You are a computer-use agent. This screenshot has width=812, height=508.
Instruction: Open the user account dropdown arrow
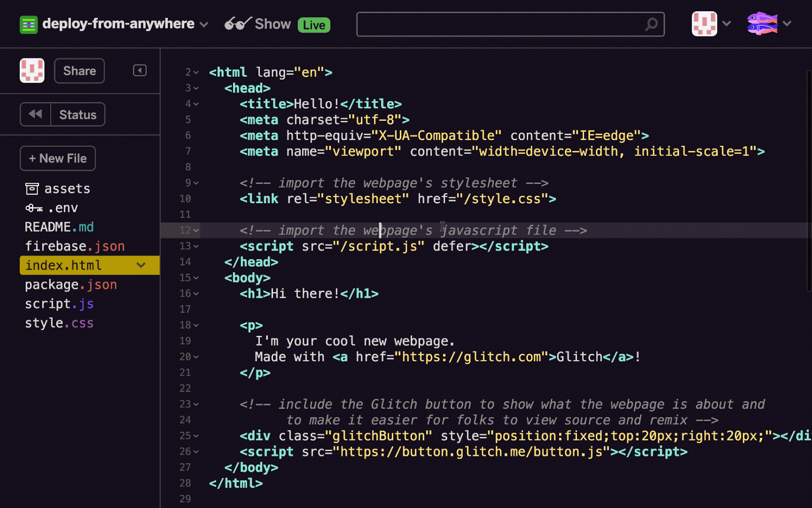pos(787,23)
